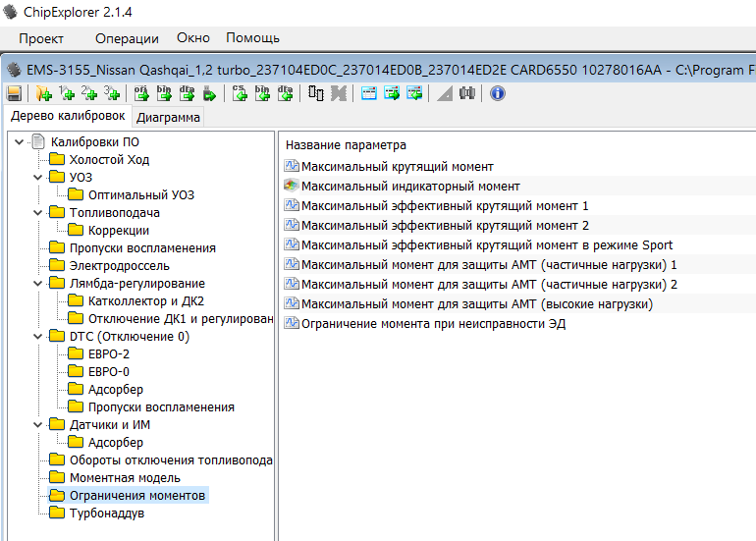This screenshot has width=756, height=541.
Task: Open the Проект menu
Action: (41, 38)
